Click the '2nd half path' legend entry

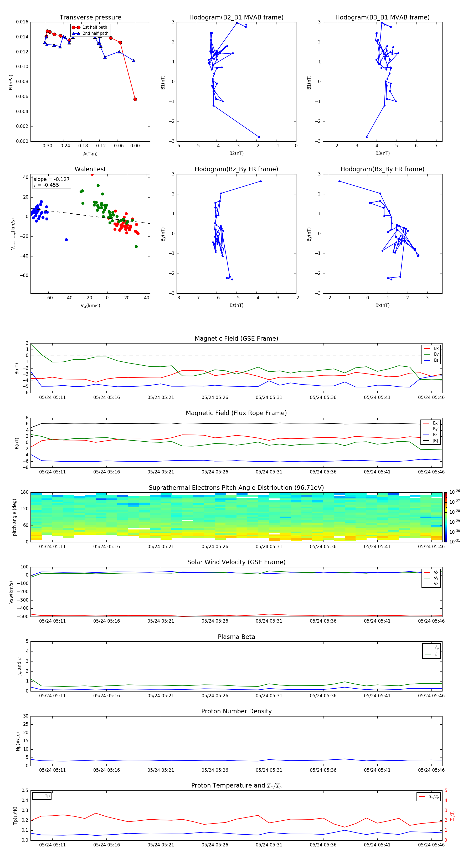(x=90, y=33)
